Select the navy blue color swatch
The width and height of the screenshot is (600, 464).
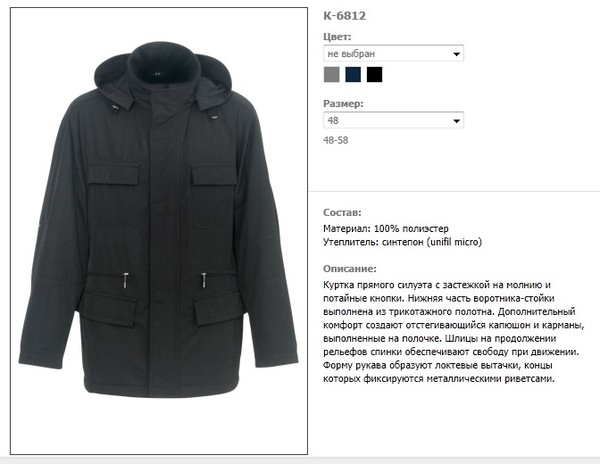point(353,74)
